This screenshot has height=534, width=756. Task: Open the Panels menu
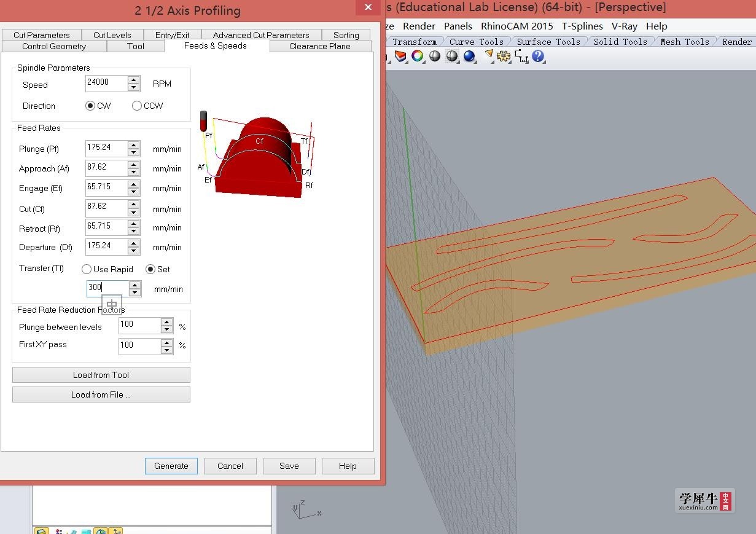coord(458,26)
